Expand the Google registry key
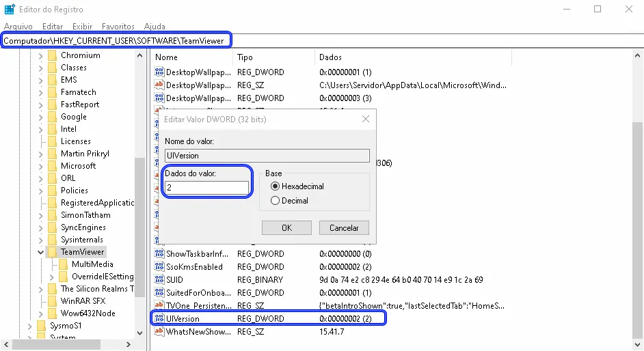 pyautogui.click(x=41, y=117)
